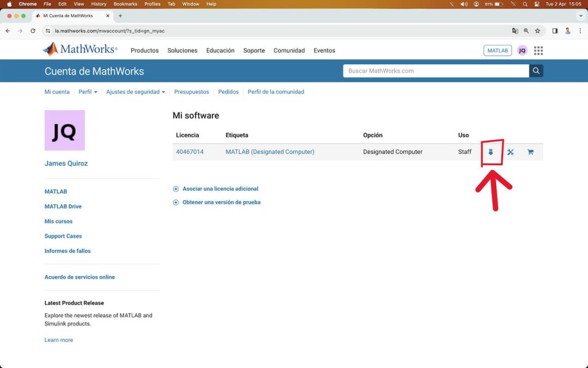Screen dimensions: 588x368
Task: Open license management tools icon in MATLAB row
Action: [510, 152]
